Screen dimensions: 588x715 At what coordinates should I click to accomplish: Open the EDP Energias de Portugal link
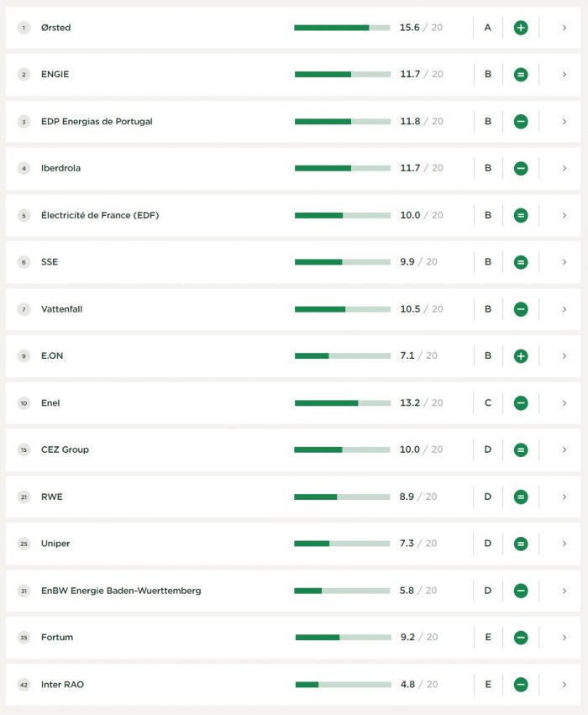click(x=97, y=122)
